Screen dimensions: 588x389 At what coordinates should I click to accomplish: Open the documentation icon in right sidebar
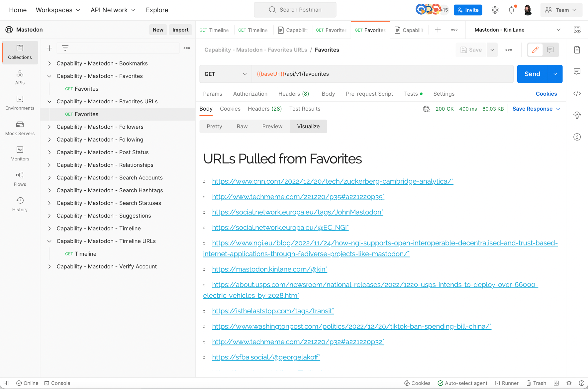[577, 50]
